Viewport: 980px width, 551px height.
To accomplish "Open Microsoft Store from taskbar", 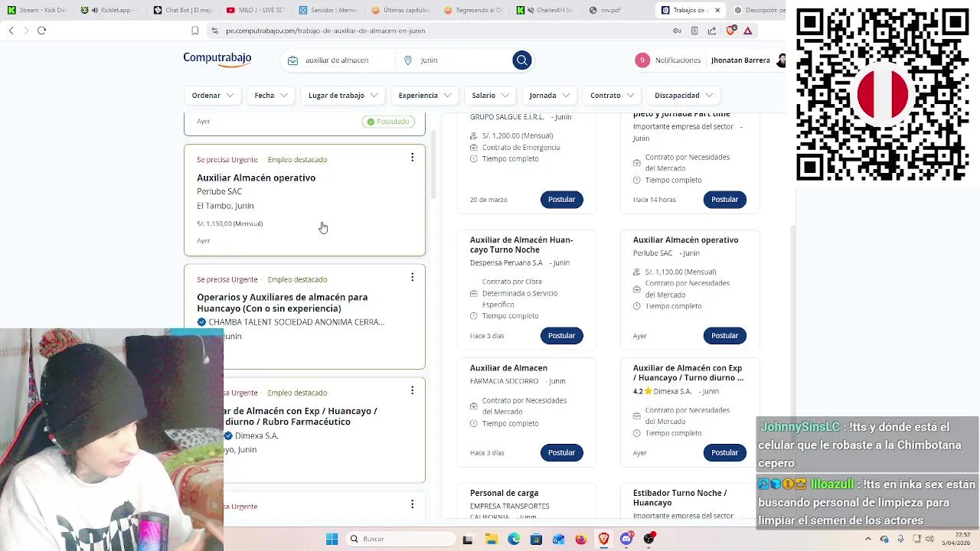I will (536, 539).
